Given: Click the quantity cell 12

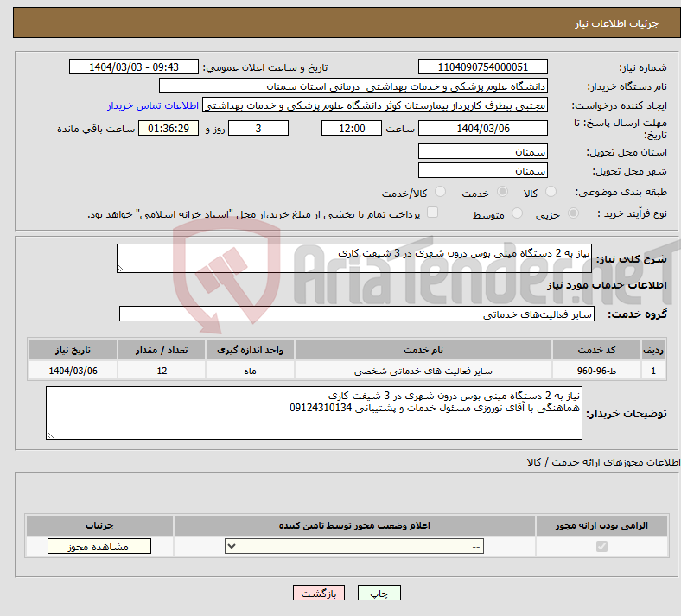Looking at the screenshot, I should tap(162, 371).
